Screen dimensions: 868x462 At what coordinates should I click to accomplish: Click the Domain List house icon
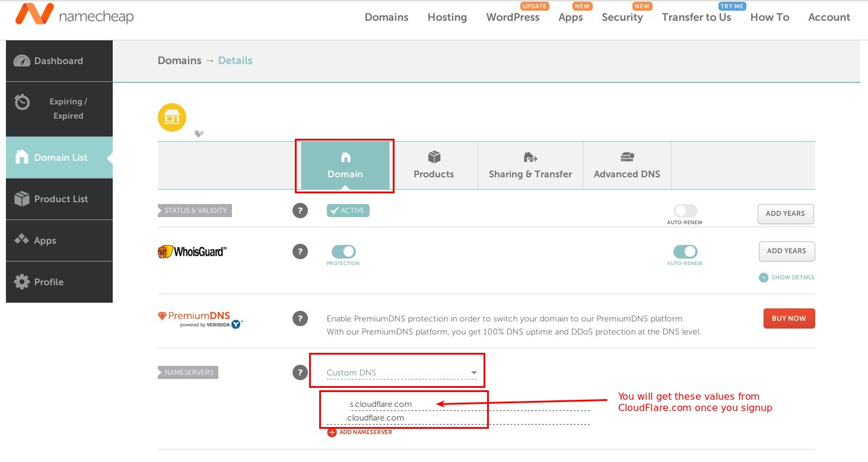click(22, 157)
